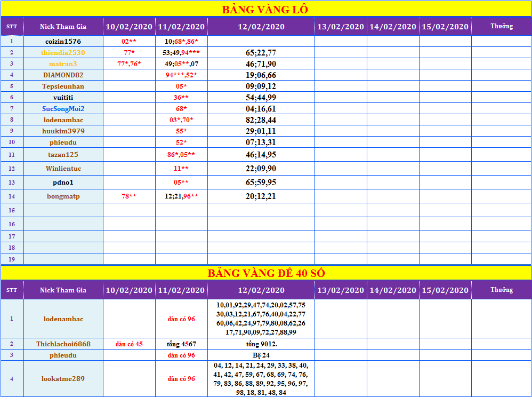This screenshot has height=397, width=532.
Task: Click the '07;13,31' cell
Action: tap(261, 142)
